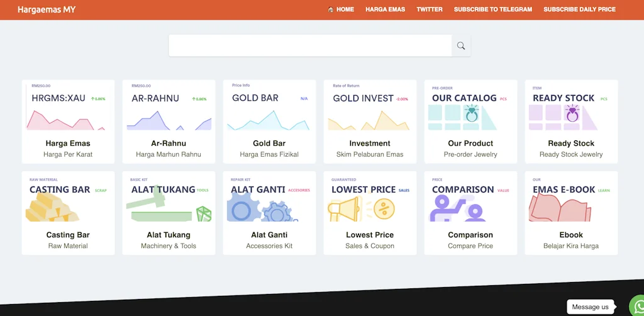Click the 'Machinery & Tools' subtitle
This screenshot has width=644, height=316.
tap(169, 246)
